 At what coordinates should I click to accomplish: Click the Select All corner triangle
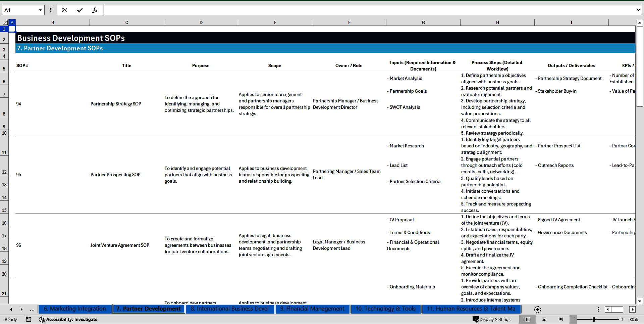pyautogui.click(x=5, y=22)
